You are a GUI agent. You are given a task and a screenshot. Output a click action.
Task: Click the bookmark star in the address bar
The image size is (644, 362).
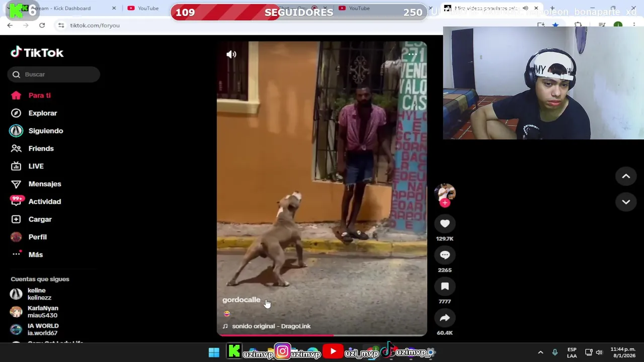(555, 25)
